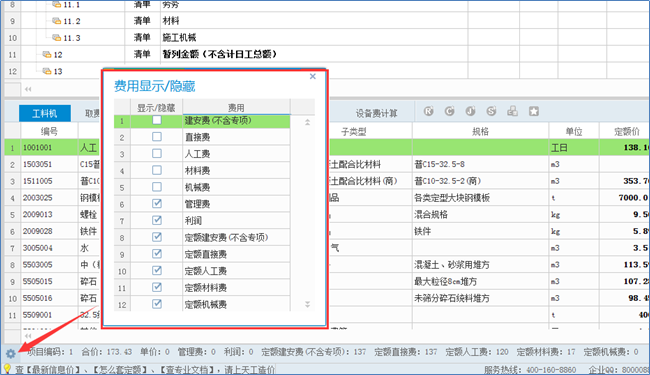This screenshot has height=375, width=650.
Task: Uncheck the 定额机械费 checkbox
Action: click(x=157, y=304)
